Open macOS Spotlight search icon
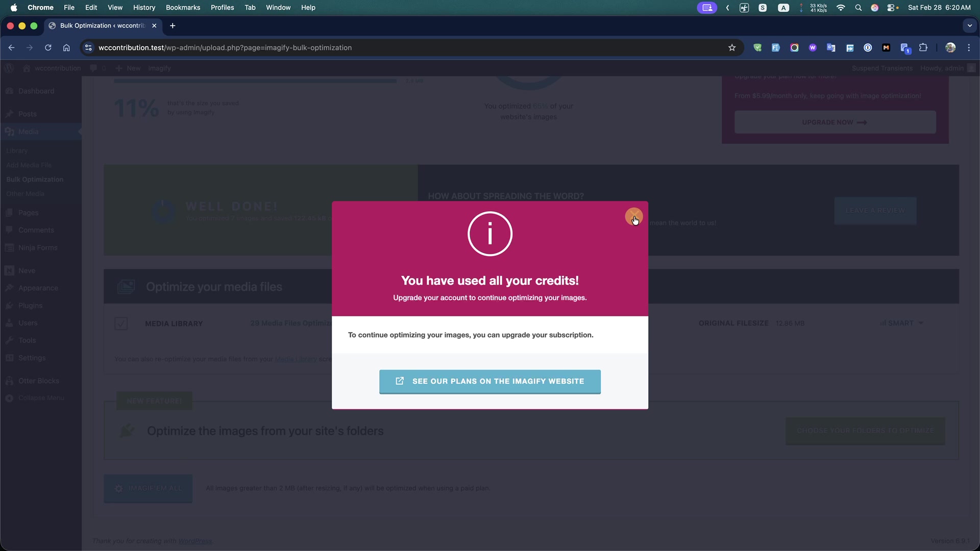980x551 pixels. click(x=858, y=8)
